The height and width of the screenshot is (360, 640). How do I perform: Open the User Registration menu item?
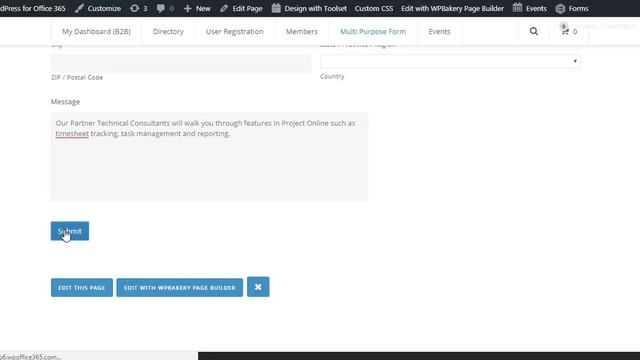(235, 31)
